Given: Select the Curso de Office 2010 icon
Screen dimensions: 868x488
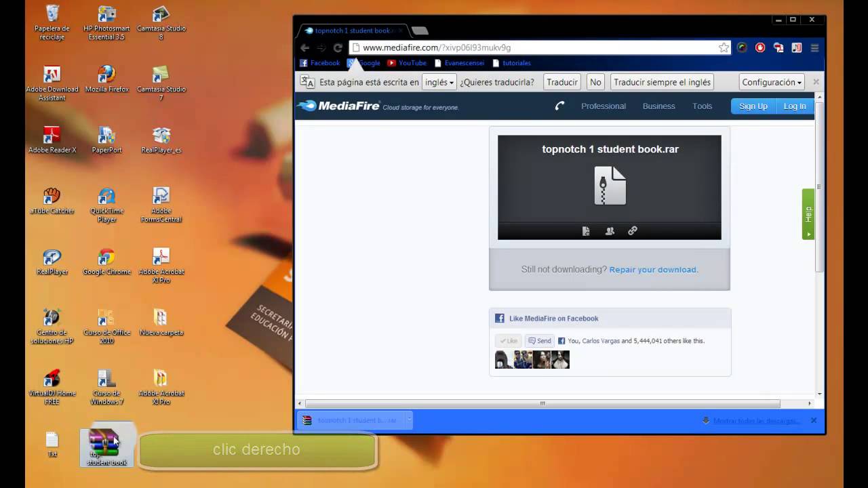Looking at the screenshot, I should point(106,326).
